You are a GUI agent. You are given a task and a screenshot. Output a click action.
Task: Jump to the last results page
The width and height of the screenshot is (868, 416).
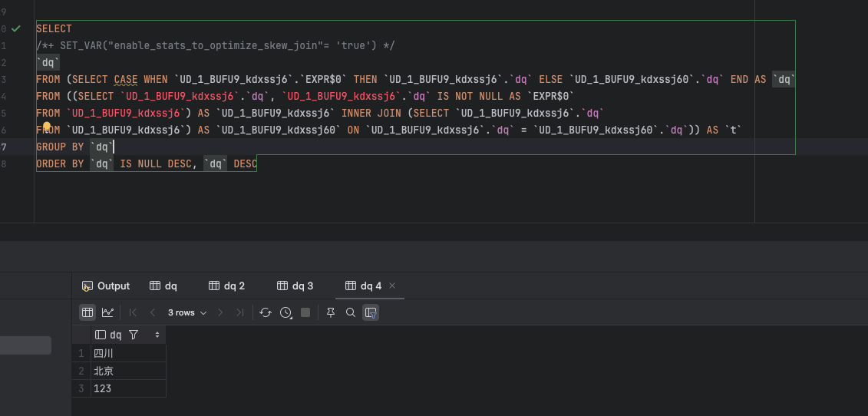239,312
